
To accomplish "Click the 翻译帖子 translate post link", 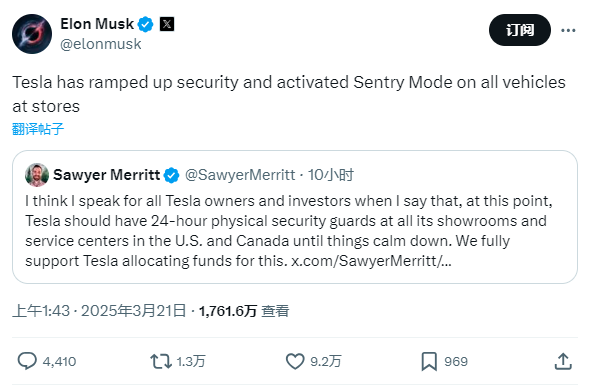I will point(38,129).
